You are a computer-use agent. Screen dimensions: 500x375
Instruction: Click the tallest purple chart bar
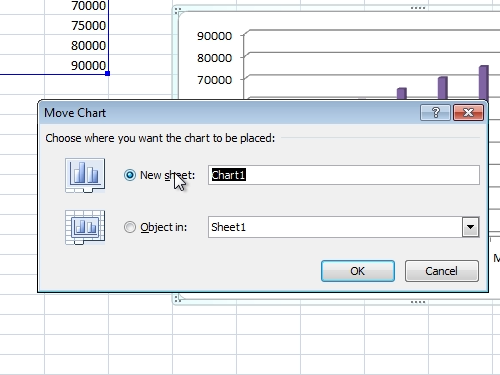pos(484,82)
